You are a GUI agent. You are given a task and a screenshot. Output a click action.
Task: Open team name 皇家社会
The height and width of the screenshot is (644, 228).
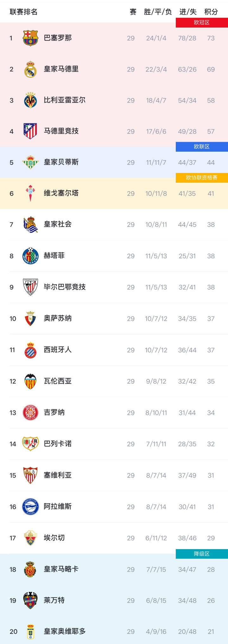58,224
